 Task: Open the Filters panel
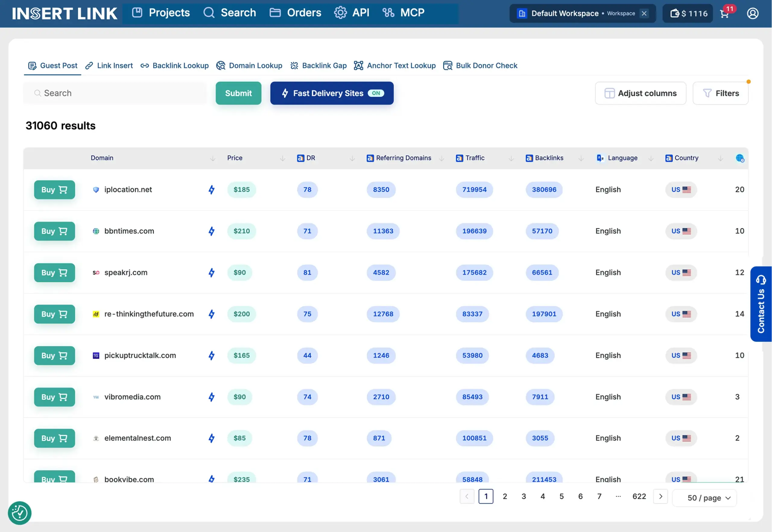(721, 93)
